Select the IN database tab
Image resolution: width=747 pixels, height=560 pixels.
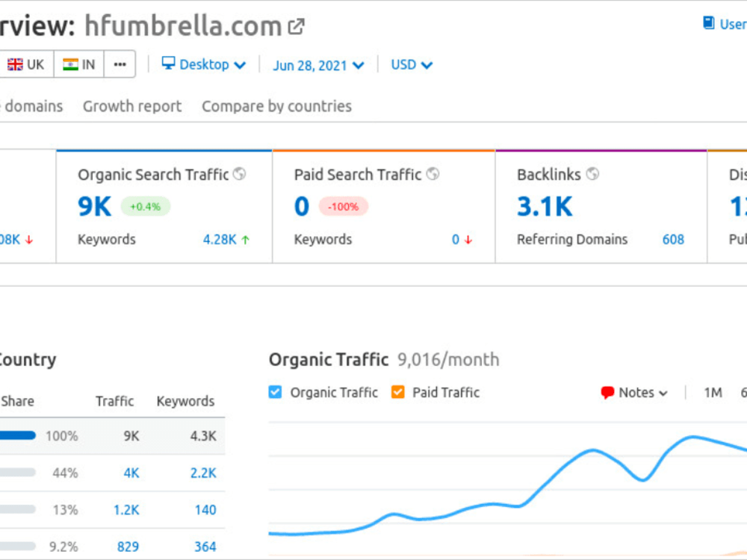tap(79, 64)
